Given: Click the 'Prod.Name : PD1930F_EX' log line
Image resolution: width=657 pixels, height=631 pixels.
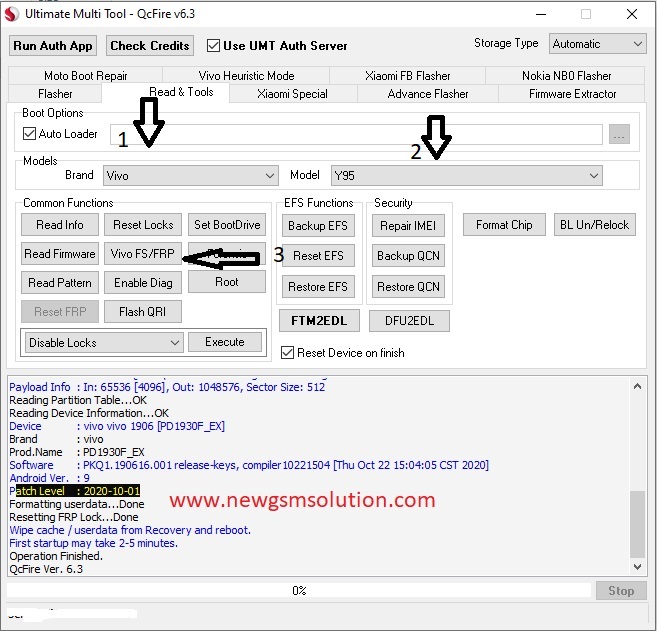Looking at the screenshot, I should tap(77, 452).
